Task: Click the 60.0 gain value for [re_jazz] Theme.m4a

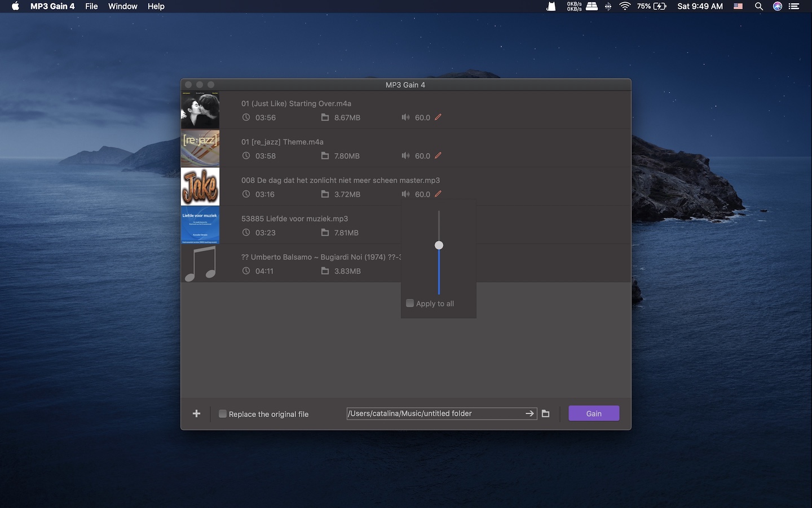Action: tap(422, 156)
